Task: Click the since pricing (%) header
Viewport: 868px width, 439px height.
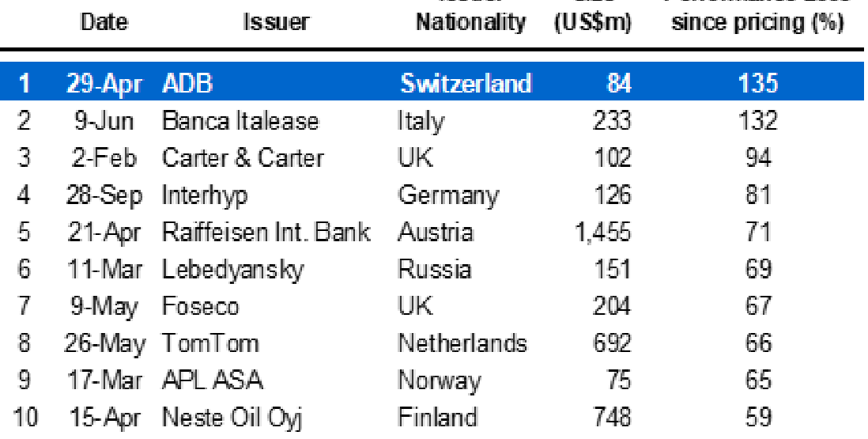Action: click(758, 23)
